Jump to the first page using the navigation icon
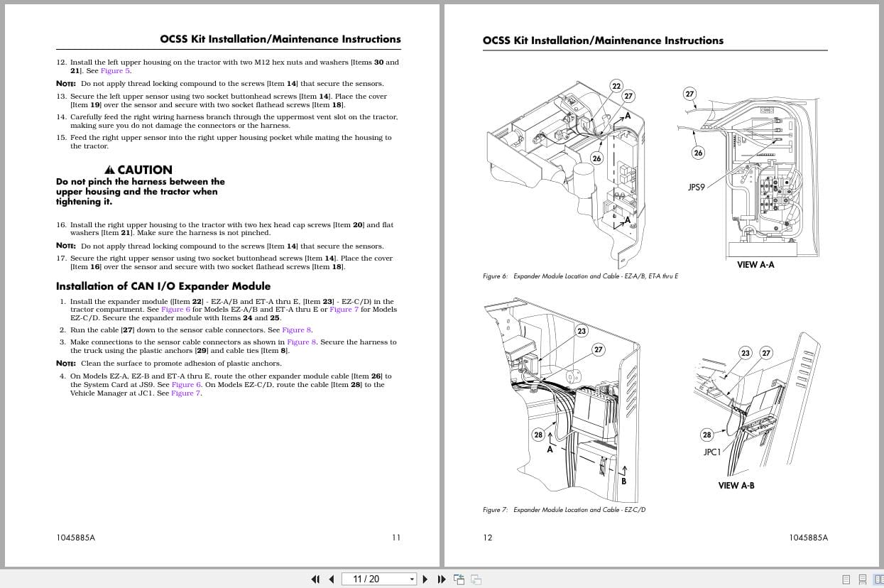The height and width of the screenshot is (588, 884). click(x=315, y=579)
